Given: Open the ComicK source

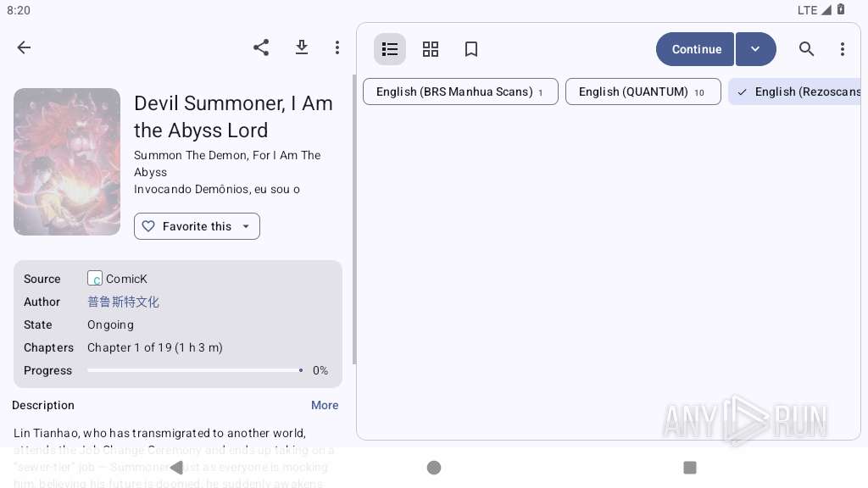Looking at the screenshot, I should [x=117, y=278].
